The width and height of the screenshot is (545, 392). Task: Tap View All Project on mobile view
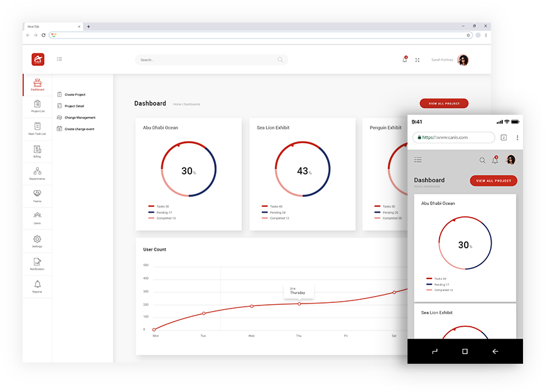tap(494, 181)
